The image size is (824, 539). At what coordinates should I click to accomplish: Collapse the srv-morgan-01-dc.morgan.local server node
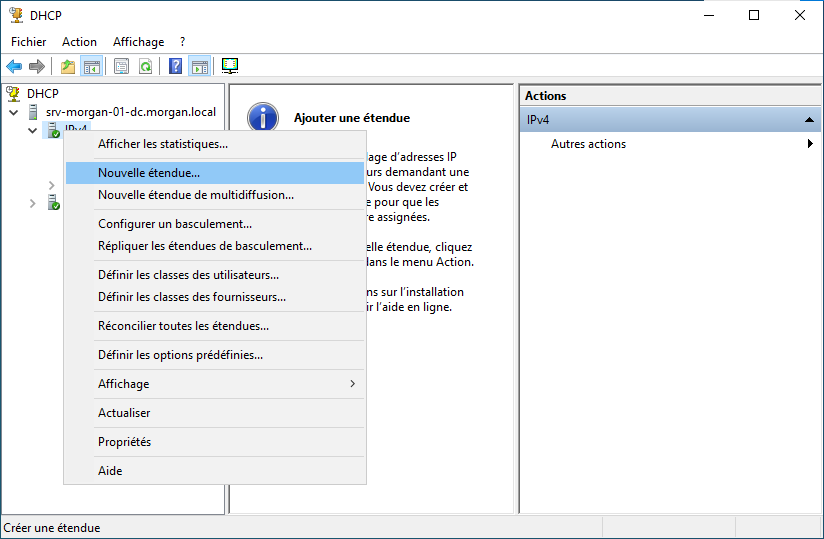[14, 112]
